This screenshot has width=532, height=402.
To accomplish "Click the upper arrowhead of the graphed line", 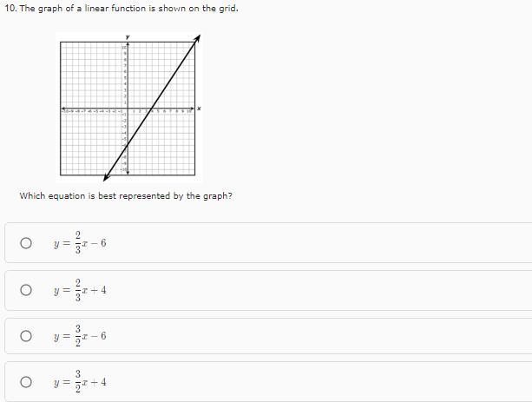I will pos(198,38).
